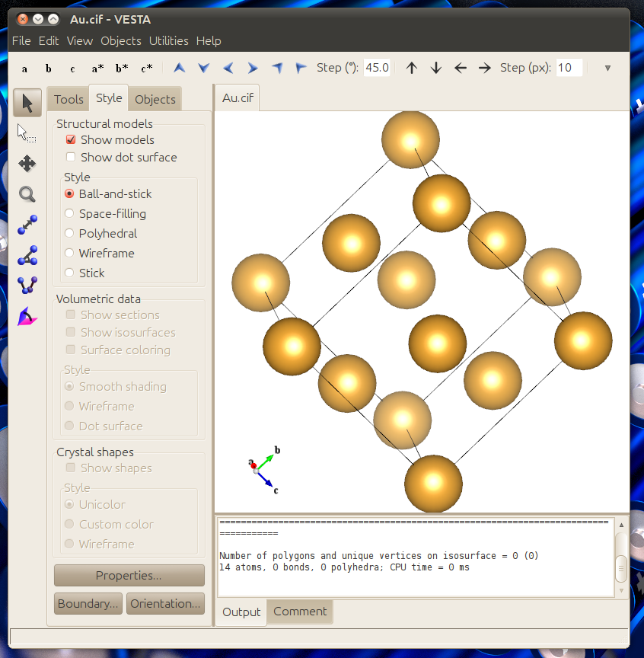Image resolution: width=644 pixels, height=658 pixels.
Task: Select the Interfacial angle tool
Action: (27, 316)
